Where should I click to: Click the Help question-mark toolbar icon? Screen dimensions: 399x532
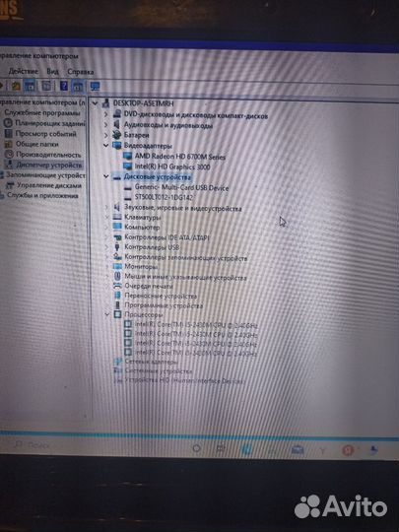63,86
